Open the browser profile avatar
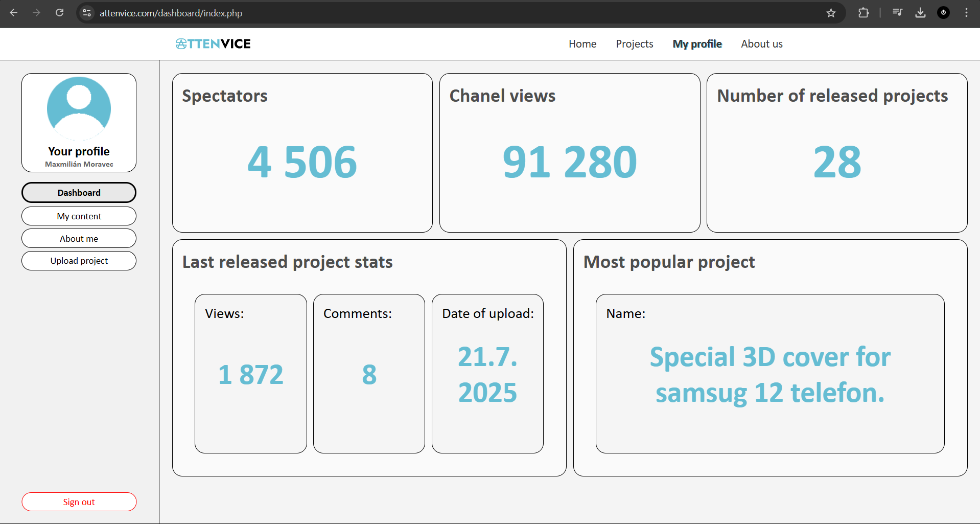This screenshot has width=980, height=524. [x=943, y=13]
